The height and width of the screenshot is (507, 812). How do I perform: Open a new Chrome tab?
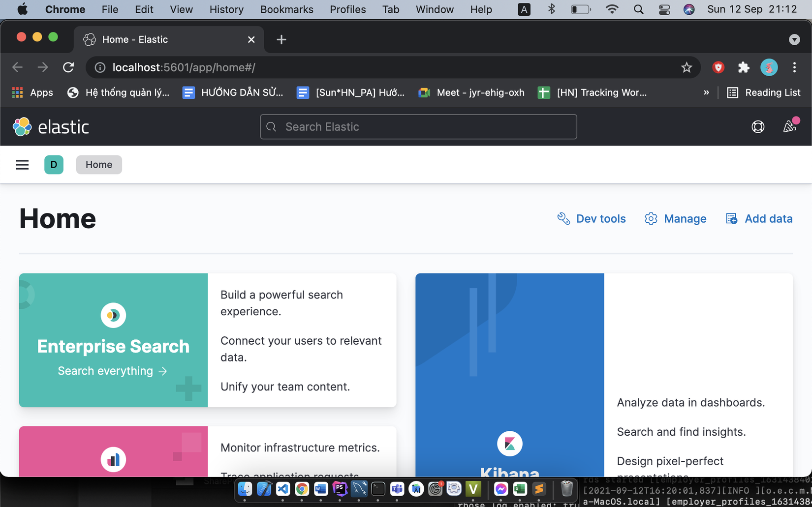281,39
